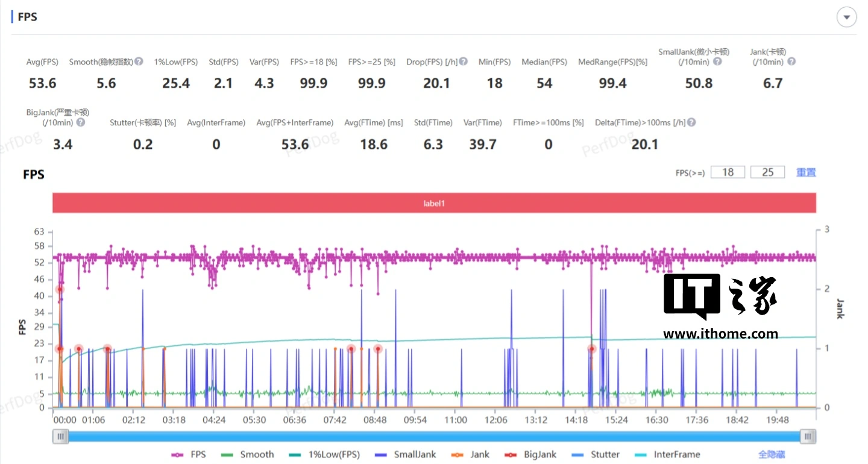Toggle FPS series in chart legend

(189, 454)
